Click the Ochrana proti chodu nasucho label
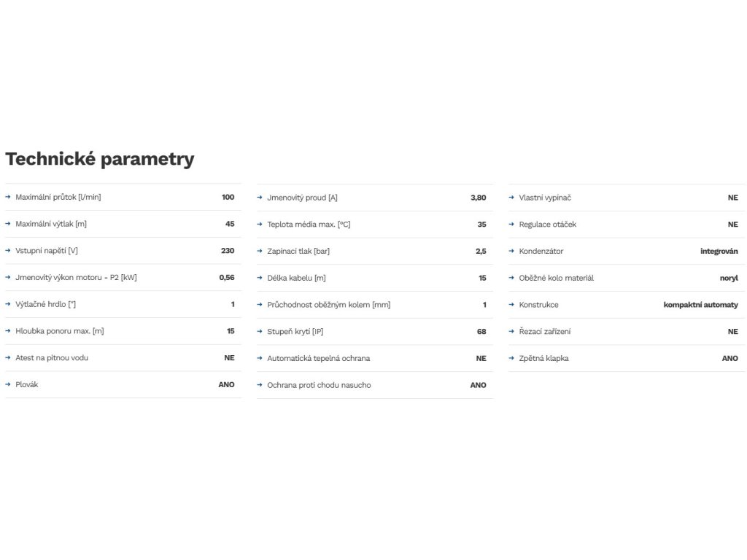Viewport: 747px width, 560px height. click(x=319, y=385)
